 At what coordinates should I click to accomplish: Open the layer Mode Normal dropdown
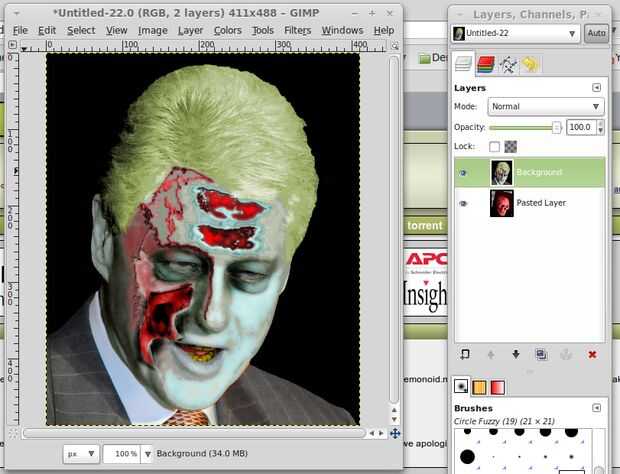tap(546, 106)
